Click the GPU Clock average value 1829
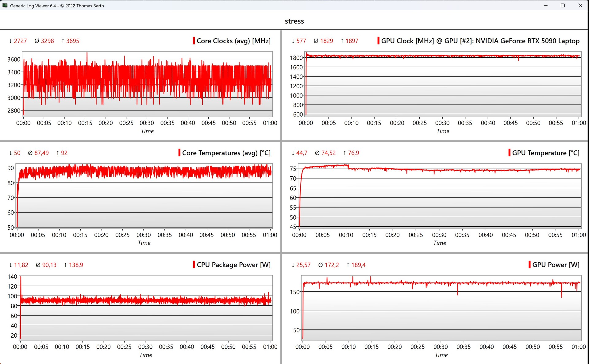This screenshot has height=364, width=589. [x=326, y=41]
